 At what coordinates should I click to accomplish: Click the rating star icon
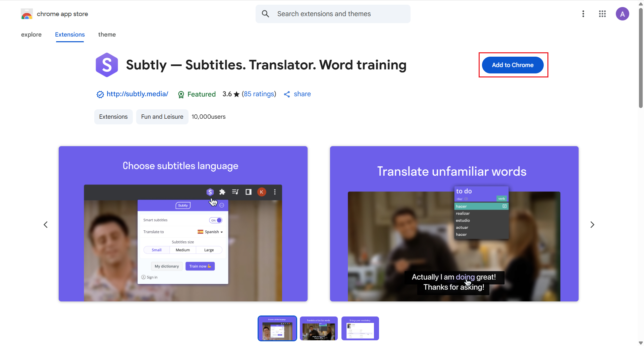coord(236,94)
